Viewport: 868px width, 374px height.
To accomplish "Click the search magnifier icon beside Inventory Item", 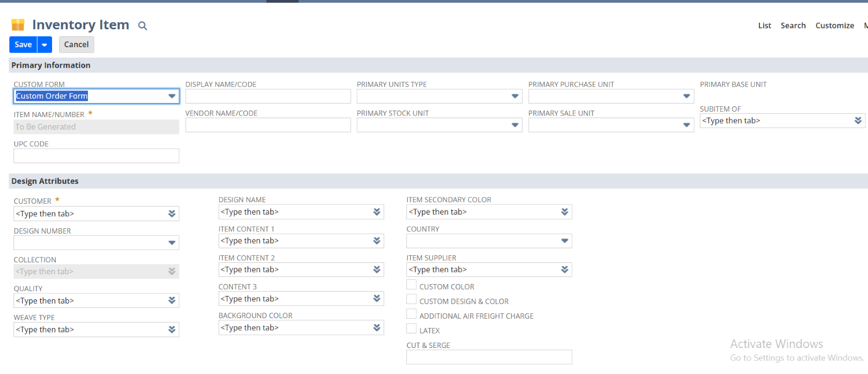I will (143, 25).
